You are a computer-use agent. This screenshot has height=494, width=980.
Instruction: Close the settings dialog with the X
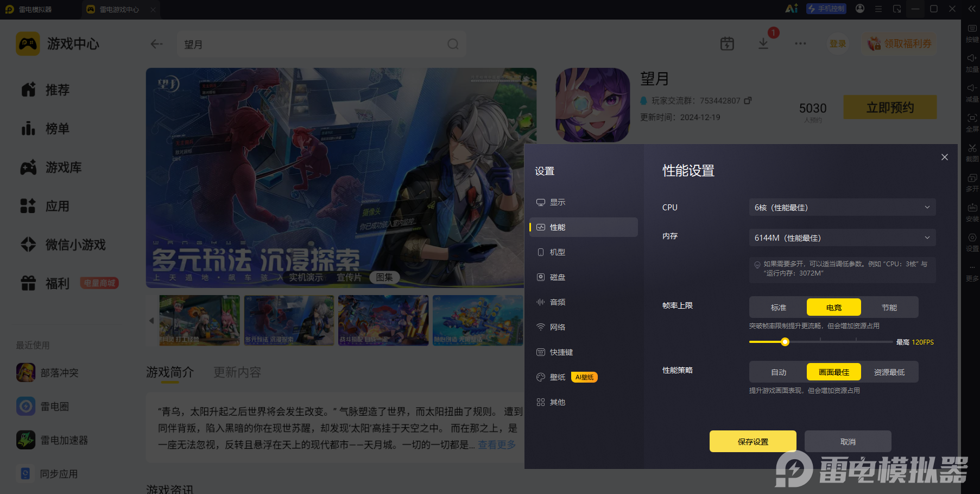pyautogui.click(x=945, y=157)
